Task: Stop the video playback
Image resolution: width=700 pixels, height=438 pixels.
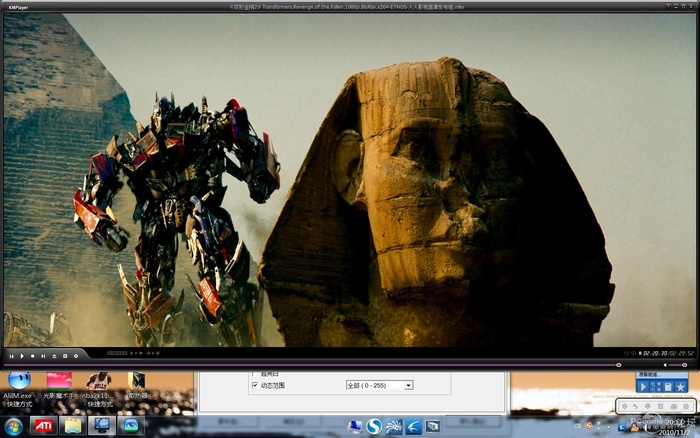Action: point(33,355)
